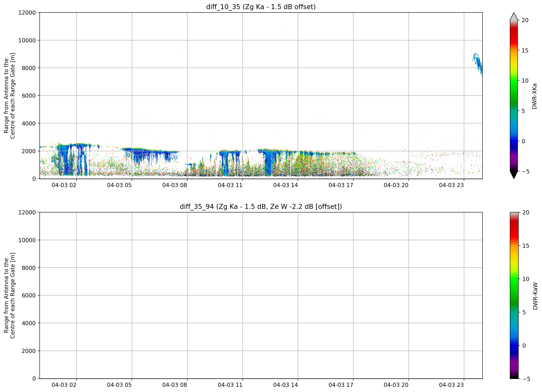The width and height of the screenshot is (542, 392).
Task: Click the "20" tick on the DWR-XKa colorbar
Action: 525,21
